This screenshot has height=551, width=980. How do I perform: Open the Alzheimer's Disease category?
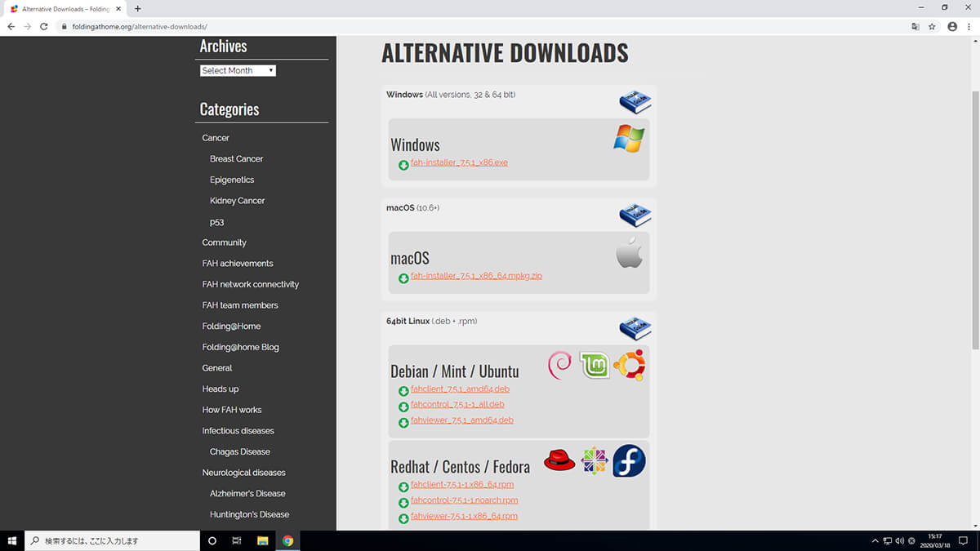(x=247, y=493)
